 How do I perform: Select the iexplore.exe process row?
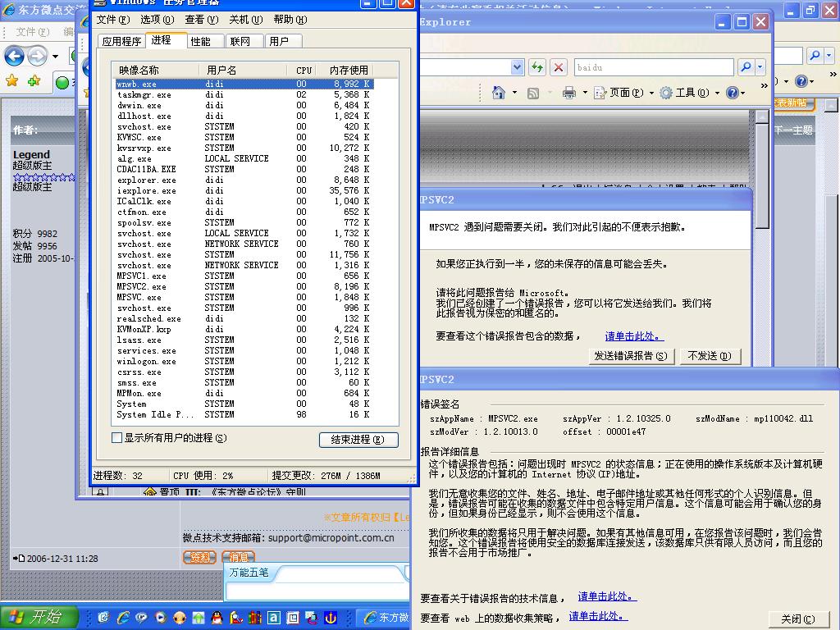[244, 190]
